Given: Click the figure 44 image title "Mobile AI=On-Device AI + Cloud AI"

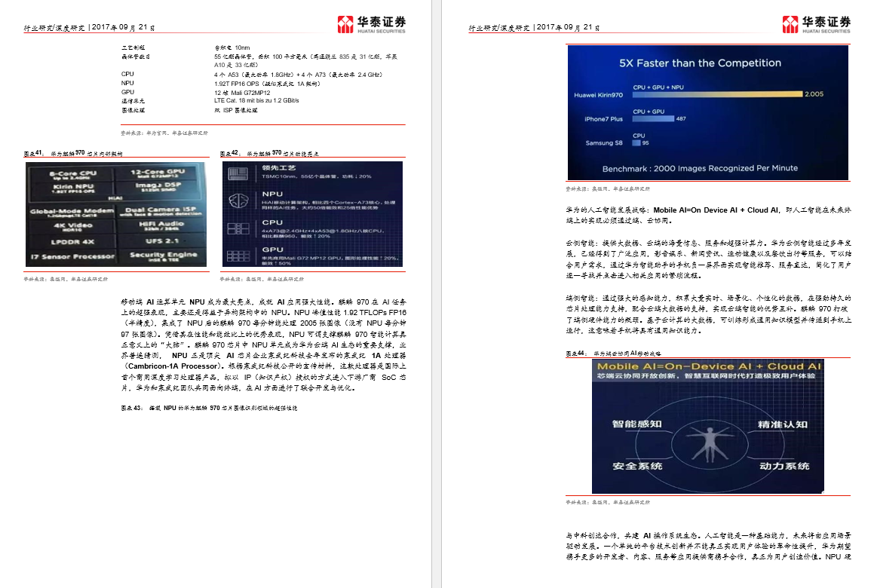Looking at the screenshot, I should click(709, 366).
